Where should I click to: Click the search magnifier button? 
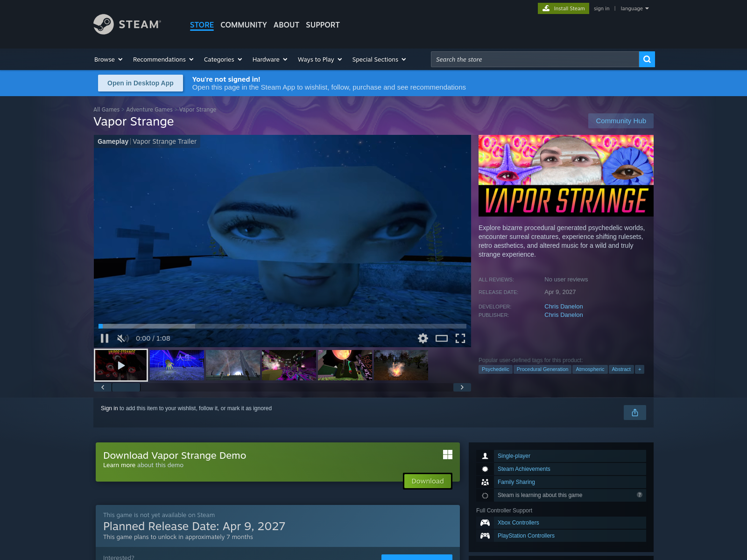coord(647,59)
